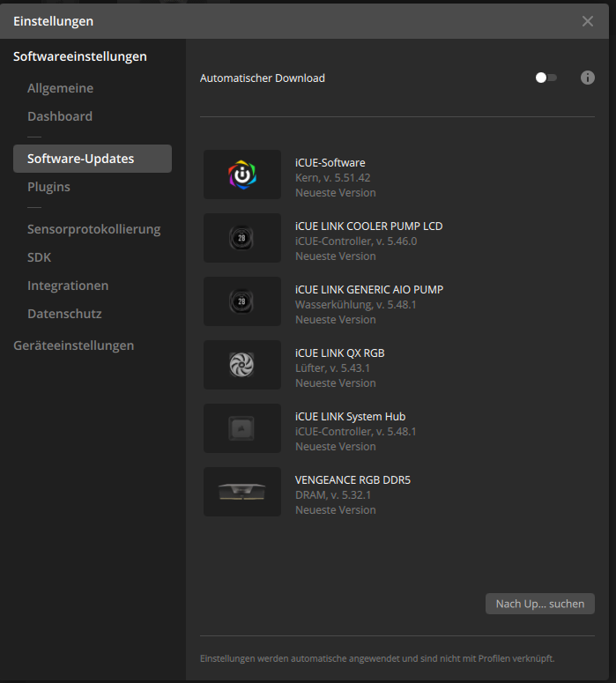616x683 pixels.
Task: Expand the Geräteeinstellungen category
Action: pos(74,345)
